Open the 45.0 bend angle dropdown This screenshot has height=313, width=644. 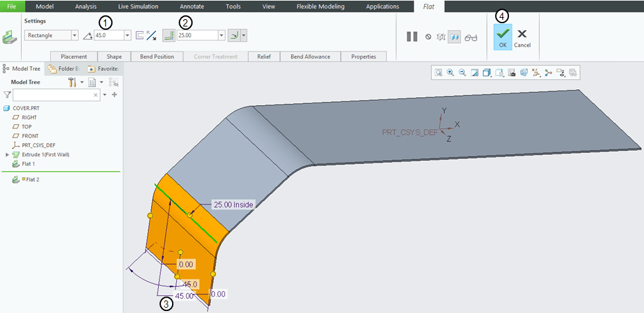[127, 36]
